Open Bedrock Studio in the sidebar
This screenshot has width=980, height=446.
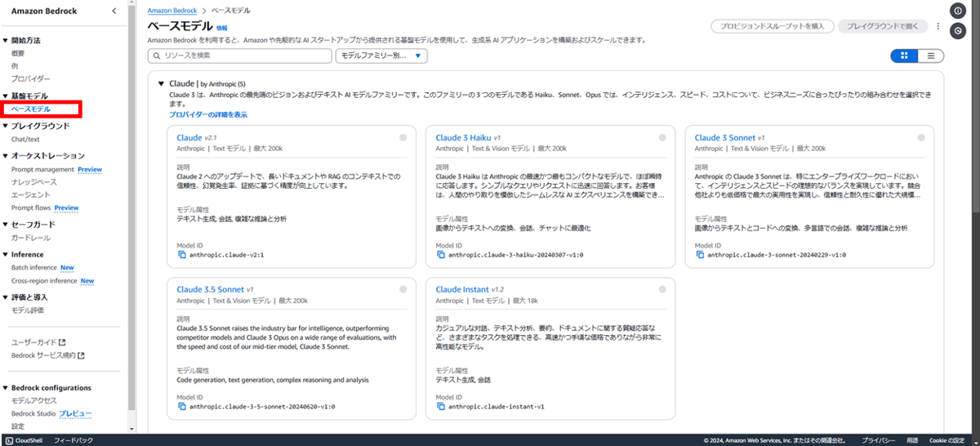(x=33, y=413)
